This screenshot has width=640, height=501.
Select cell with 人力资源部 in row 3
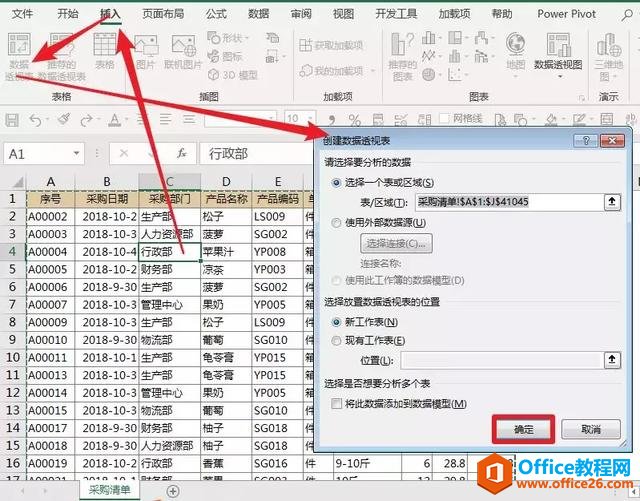170,234
